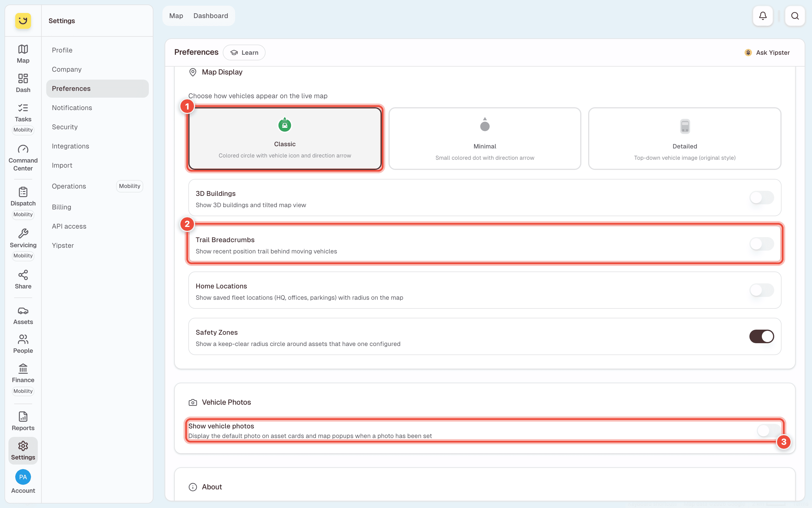Image resolution: width=812 pixels, height=508 pixels.
Task: Click the About section heading
Action: (212, 487)
